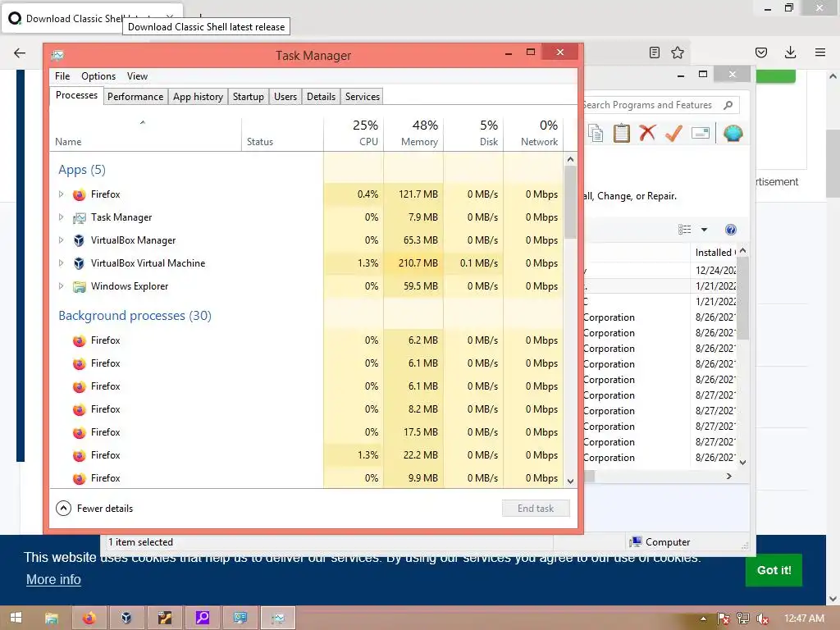
Task: Click the orange checkmark Properties icon
Action: tap(674, 133)
